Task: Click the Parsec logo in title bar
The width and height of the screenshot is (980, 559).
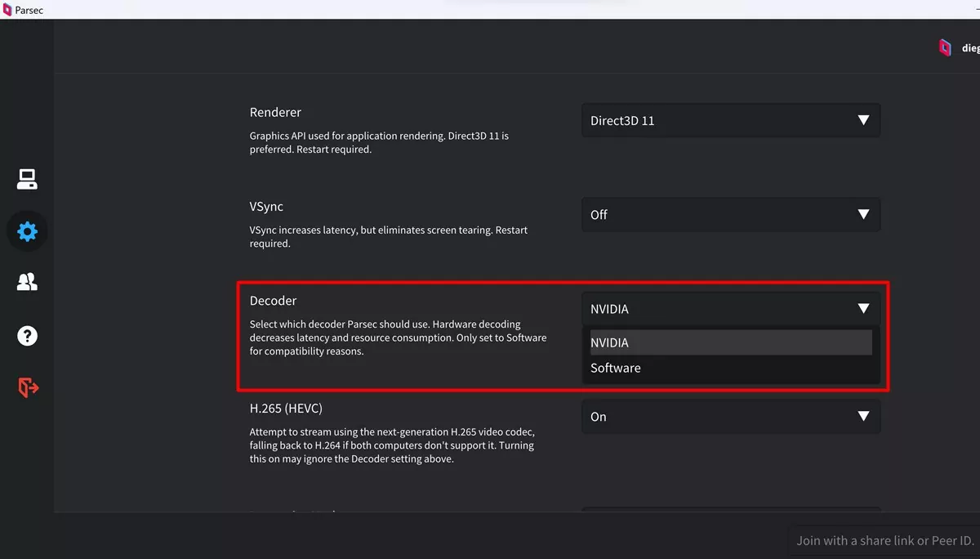Action: coord(7,10)
